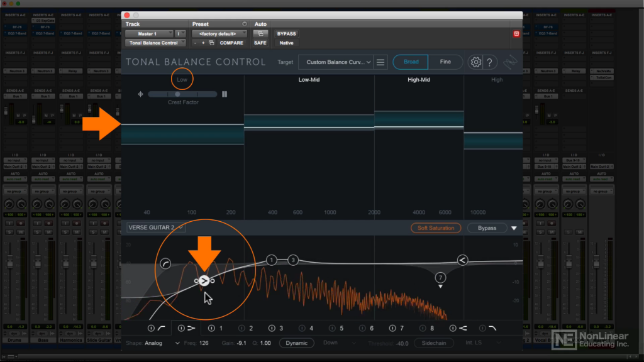
Task: Open the VERSE GUITAR 2 source dropdown
Action: point(156,228)
